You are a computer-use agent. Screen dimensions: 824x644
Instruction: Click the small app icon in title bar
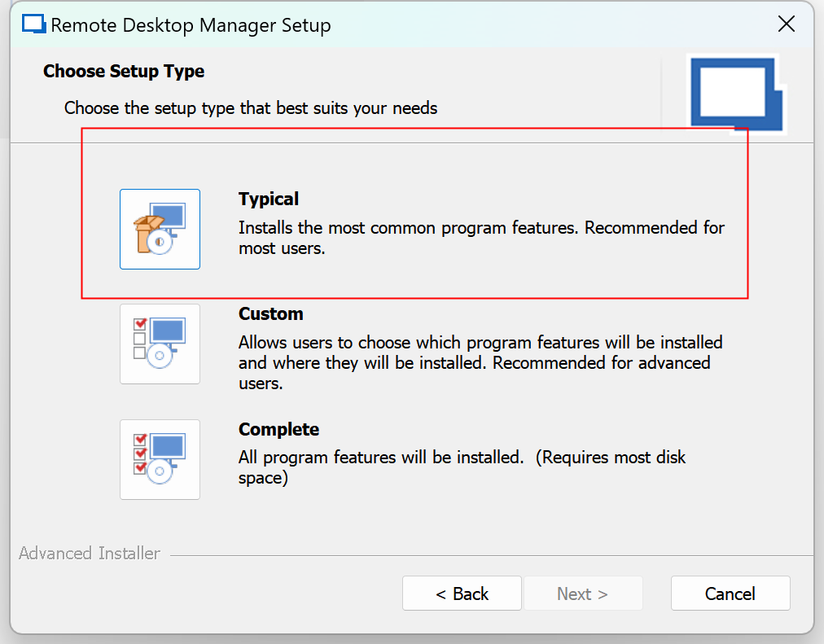point(33,24)
